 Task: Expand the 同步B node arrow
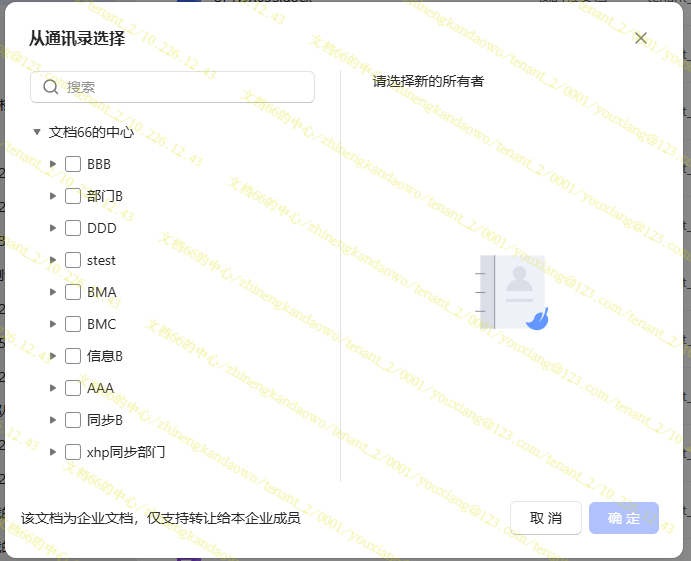(x=53, y=420)
